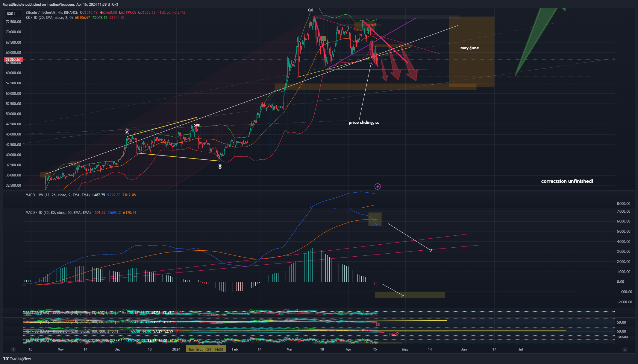Click the MACD 1D value -501.32

99,213
